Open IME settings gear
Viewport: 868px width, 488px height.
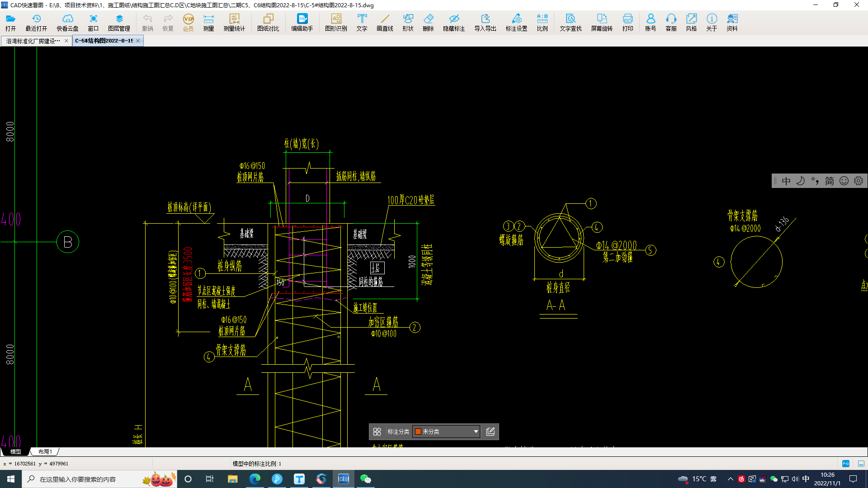tap(858, 181)
